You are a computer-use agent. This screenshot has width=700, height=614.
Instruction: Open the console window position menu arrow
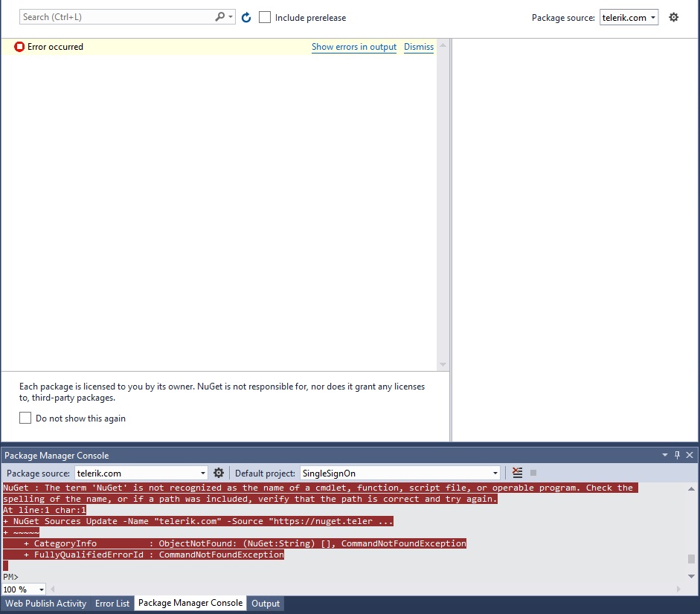[665, 455]
